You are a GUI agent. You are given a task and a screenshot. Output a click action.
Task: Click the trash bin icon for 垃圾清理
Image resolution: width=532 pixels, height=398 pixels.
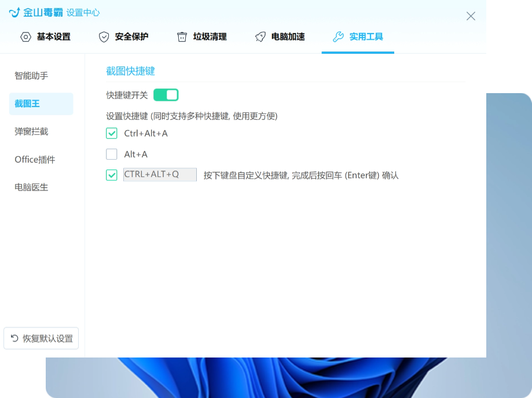182,37
